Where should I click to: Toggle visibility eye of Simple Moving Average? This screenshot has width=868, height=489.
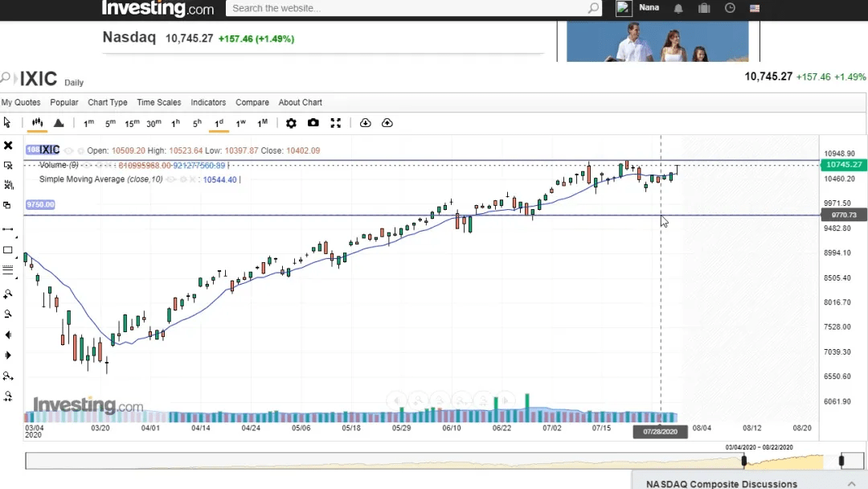coord(170,179)
